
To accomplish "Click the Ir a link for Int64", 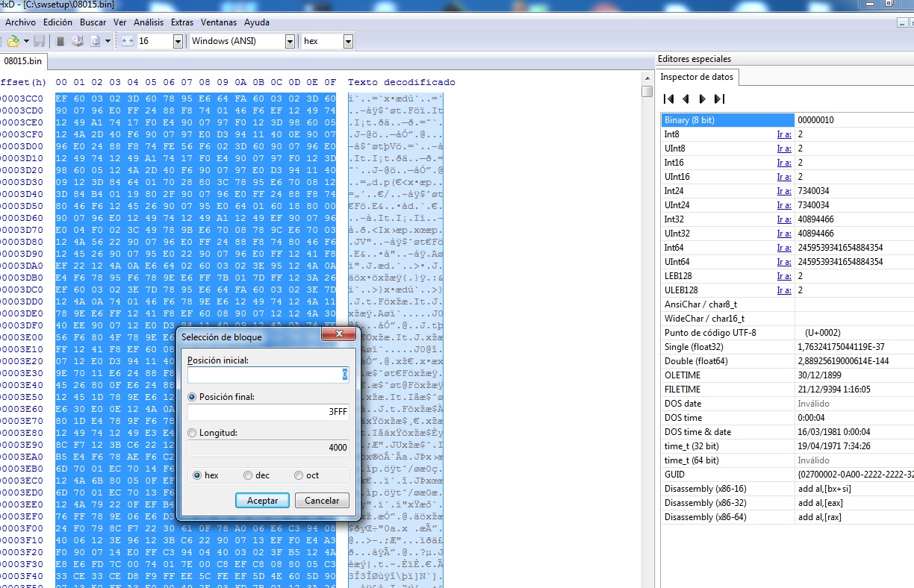I will 783,248.
